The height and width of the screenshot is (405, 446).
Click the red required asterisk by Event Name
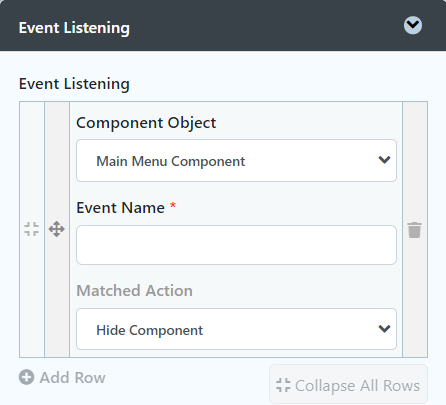pyautogui.click(x=173, y=205)
